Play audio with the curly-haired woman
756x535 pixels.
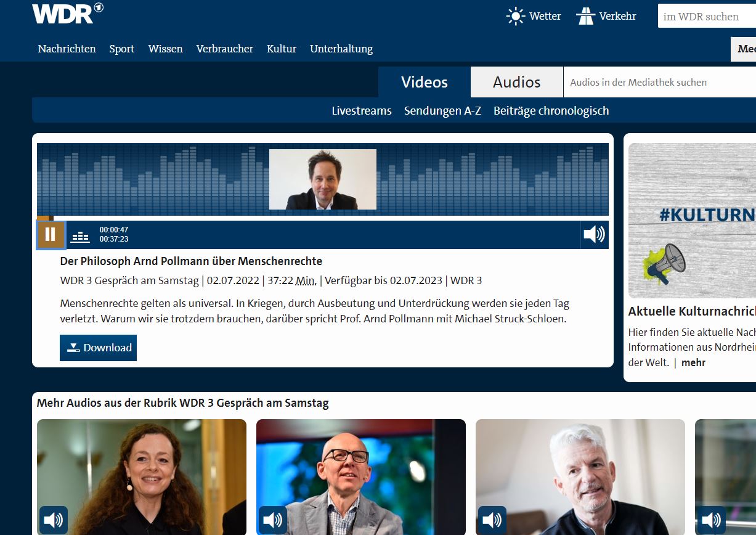coord(54,520)
